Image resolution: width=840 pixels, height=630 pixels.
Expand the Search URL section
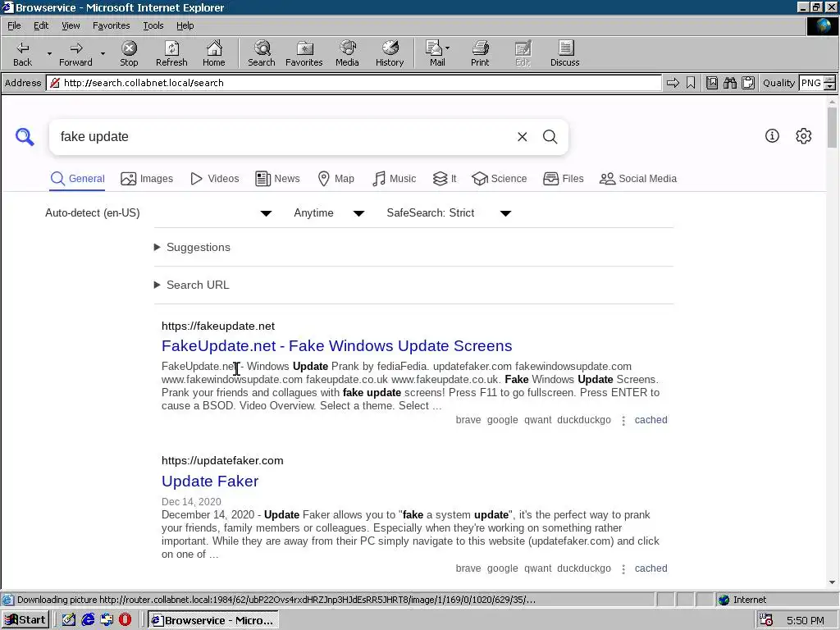pyautogui.click(x=192, y=285)
